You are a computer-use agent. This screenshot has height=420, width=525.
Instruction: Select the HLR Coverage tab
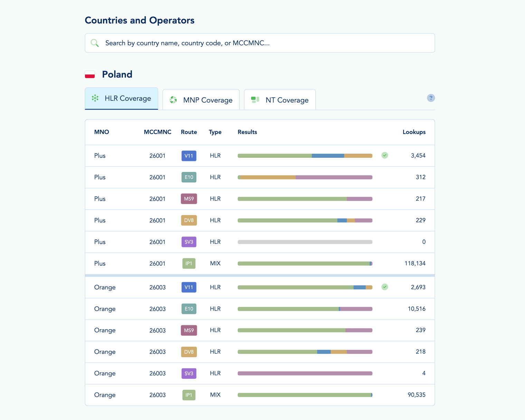pos(122,99)
